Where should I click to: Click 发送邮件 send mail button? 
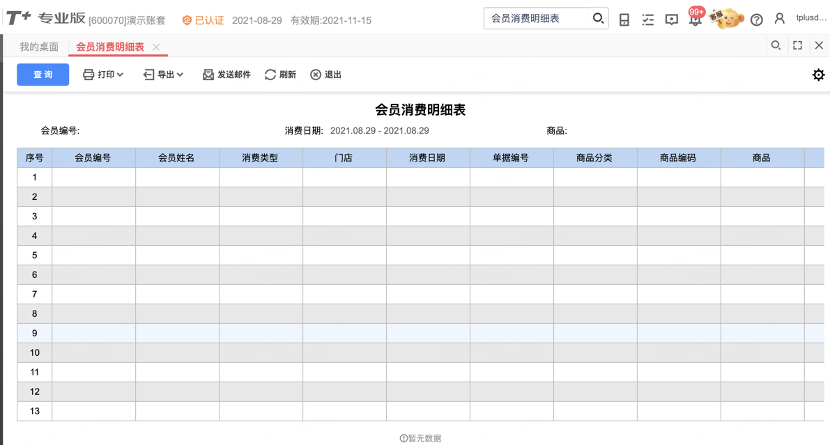(x=227, y=75)
